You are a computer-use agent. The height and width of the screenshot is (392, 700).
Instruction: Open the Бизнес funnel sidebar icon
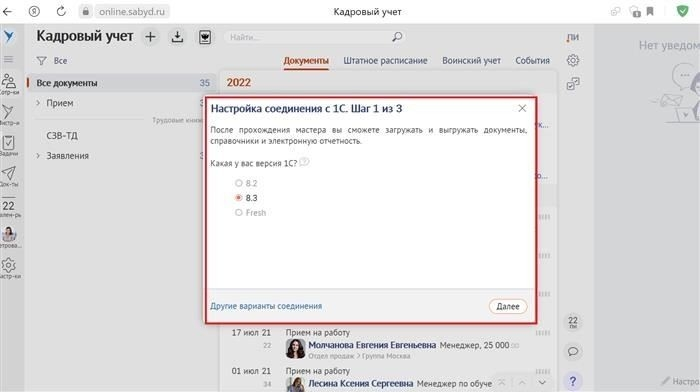(x=8, y=115)
